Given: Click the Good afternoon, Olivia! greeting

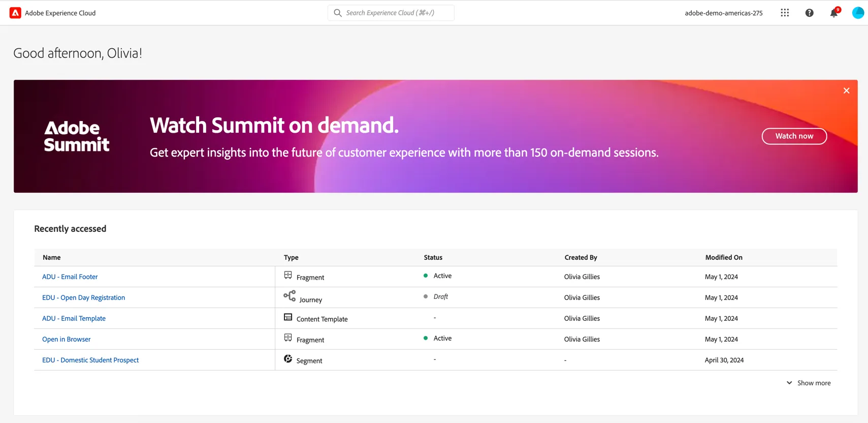Looking at the screenshot, I should pos(78,53).
